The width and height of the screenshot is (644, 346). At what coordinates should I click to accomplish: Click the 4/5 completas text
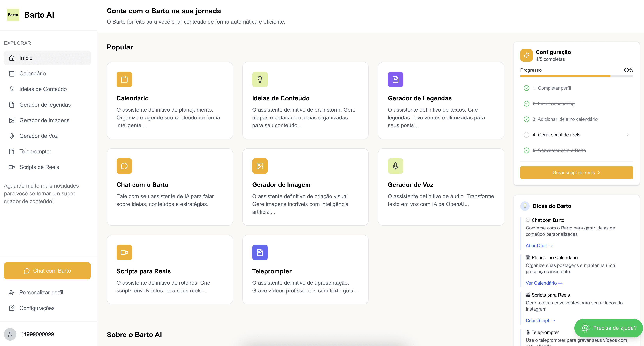[550, 59]
